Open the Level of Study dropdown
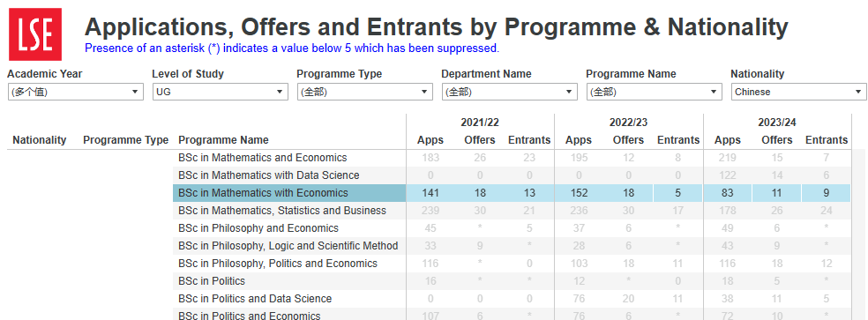Image resolution: width=868 pixels, height=320 pixels. point(221,92)
